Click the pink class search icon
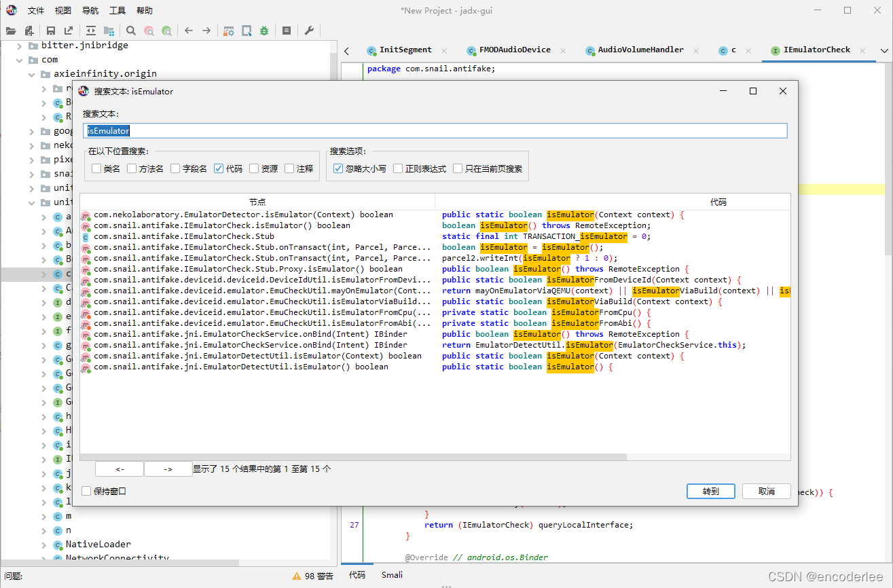The height and width of the screenshot is (588, 893). click(149, 31)
